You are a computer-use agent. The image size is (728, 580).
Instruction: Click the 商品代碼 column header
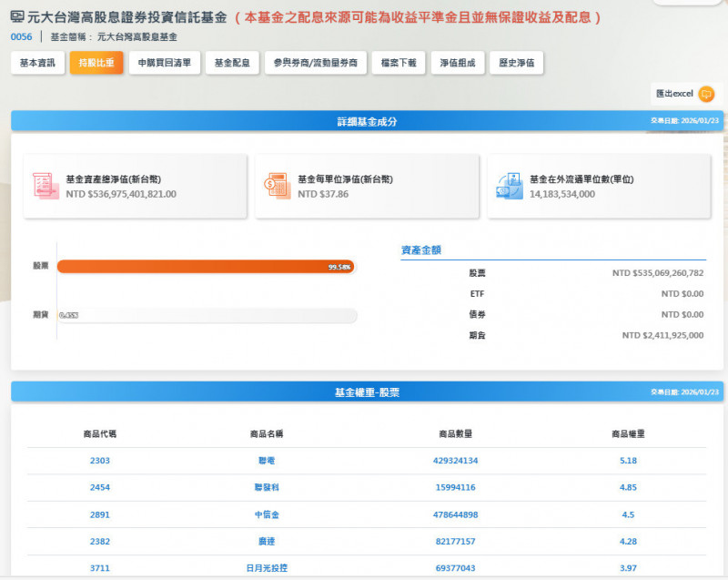click(100, 434)
